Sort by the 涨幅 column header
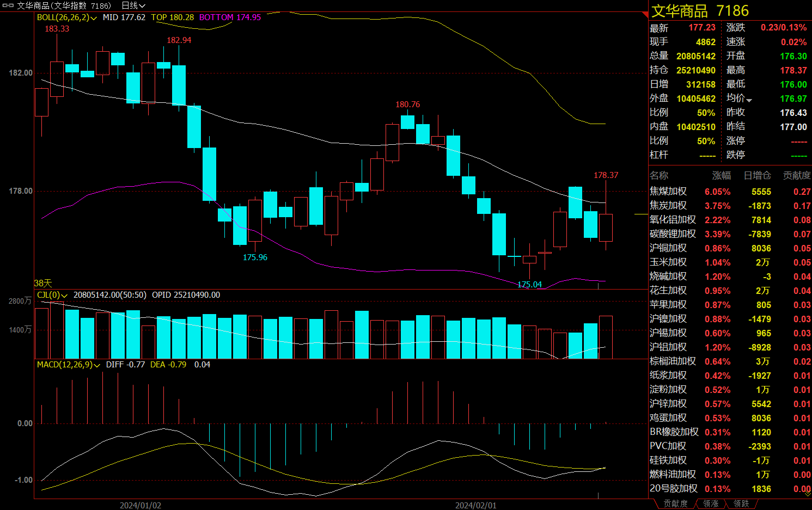Screen dimensions: 812x510 (722, 175)
